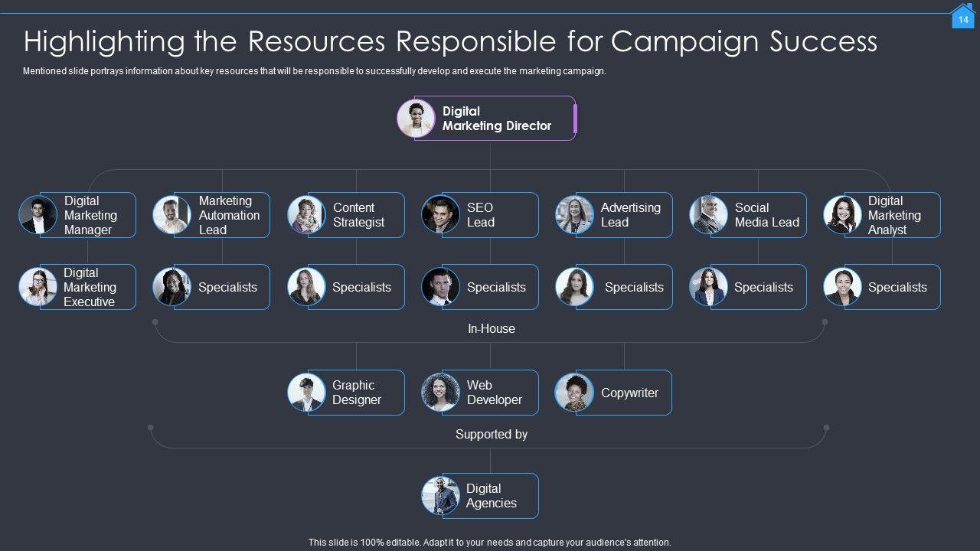This screenshot has height=551, width=980.
Task: Click the home icon with slide number 14
Action: point(963,17)
